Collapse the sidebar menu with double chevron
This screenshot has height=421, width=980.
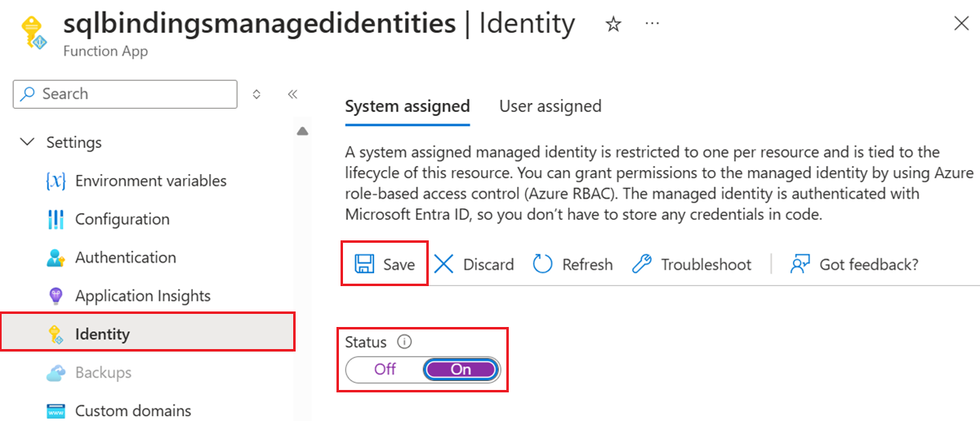(292, 94)
